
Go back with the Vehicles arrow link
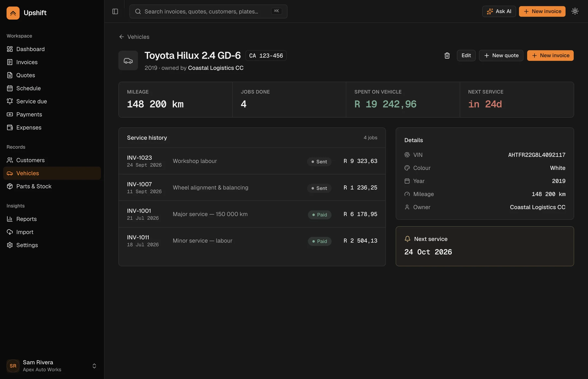[x=134, y=37]
